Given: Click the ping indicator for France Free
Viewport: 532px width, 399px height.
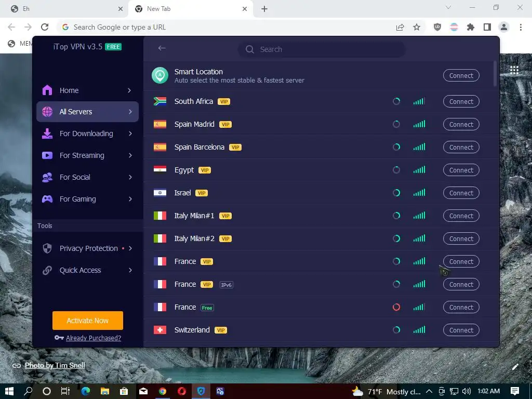Looking at the screenshot, I should 396,307.
